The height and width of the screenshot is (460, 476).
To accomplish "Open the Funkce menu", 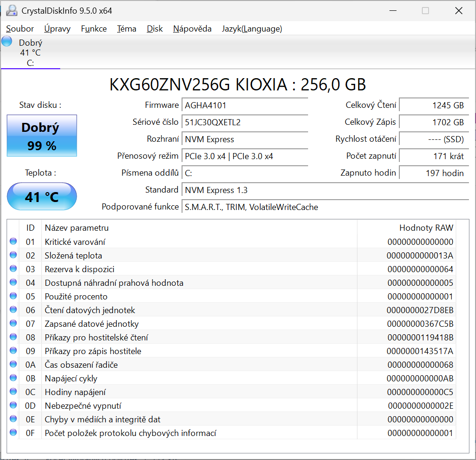I will pyautogui.click(x=94, y=29).
